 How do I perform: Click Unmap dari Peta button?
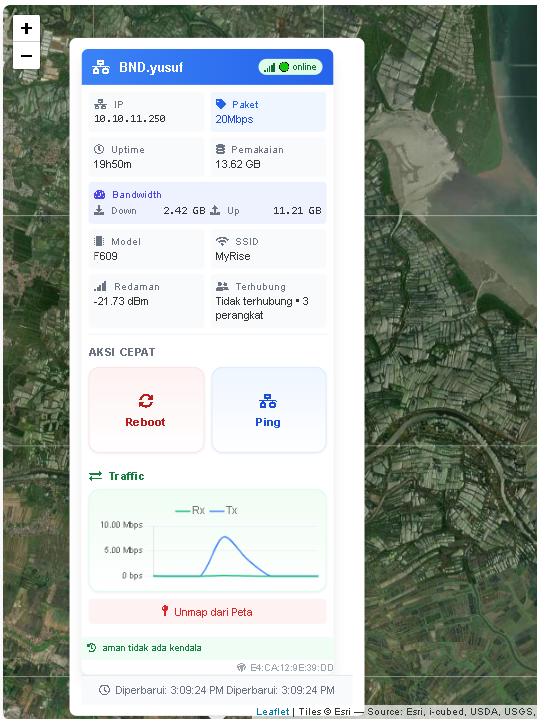[207, 612]
